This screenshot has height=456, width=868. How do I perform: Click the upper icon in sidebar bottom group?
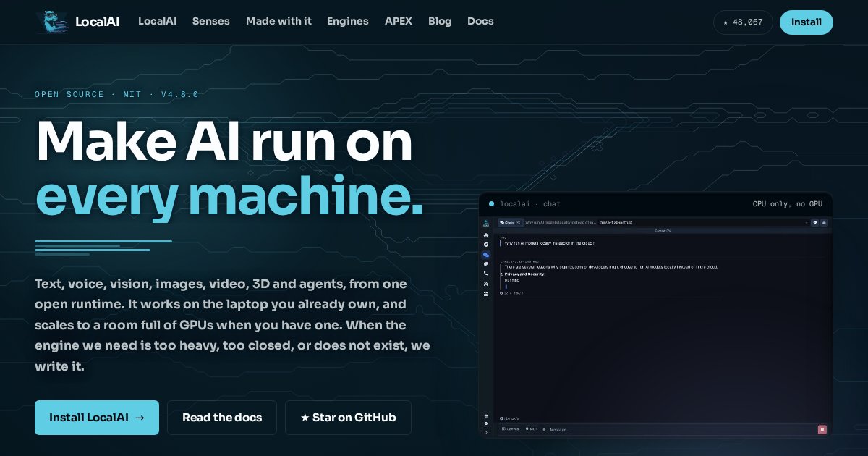pos(486,415)
